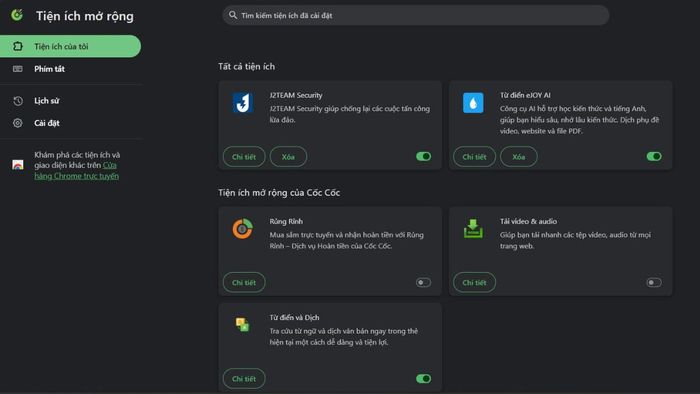View Chi tiết for Tải video & audio
The image size is (700, 394).
[x=474, y=282]
